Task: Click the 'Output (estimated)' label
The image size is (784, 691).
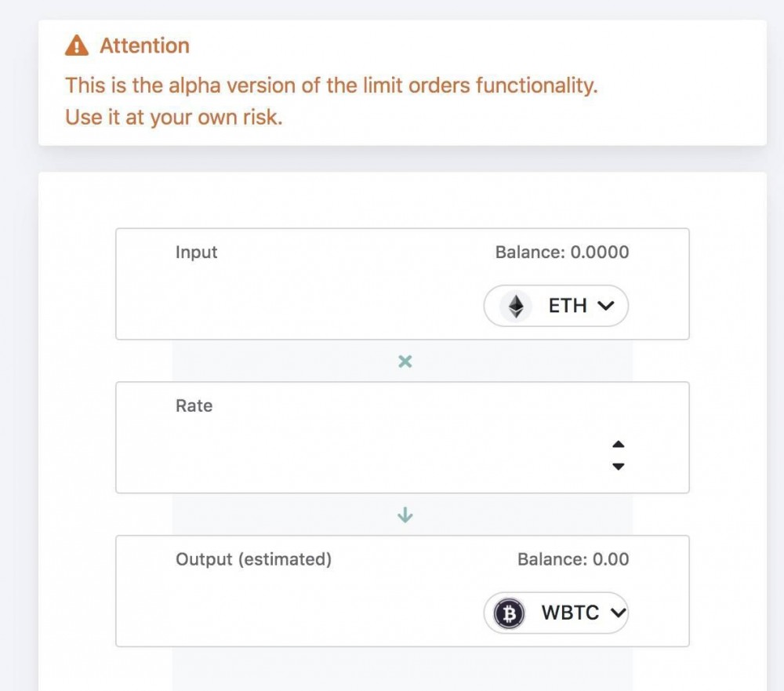Action: (x=253, y=560)
